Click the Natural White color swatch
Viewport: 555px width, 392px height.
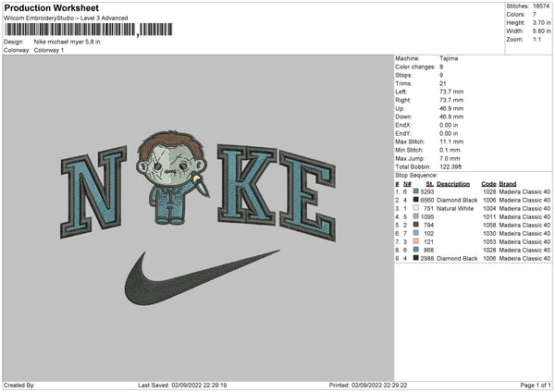click(416, 208)
